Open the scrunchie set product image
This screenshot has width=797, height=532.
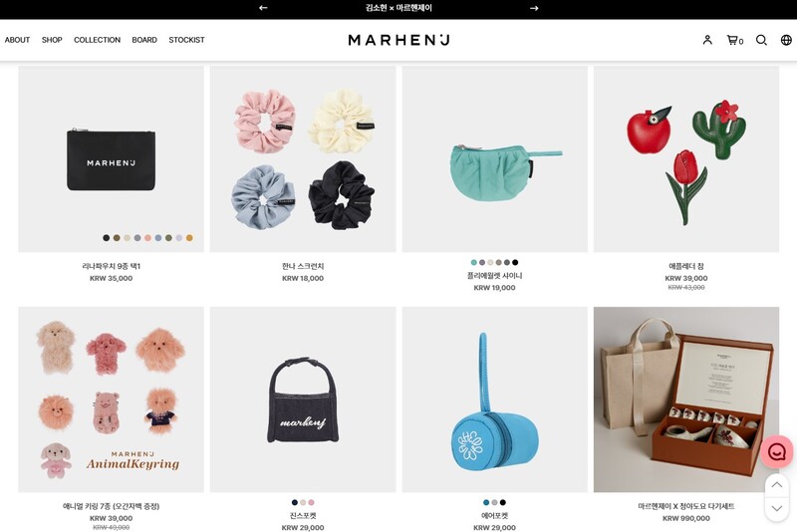303,159
